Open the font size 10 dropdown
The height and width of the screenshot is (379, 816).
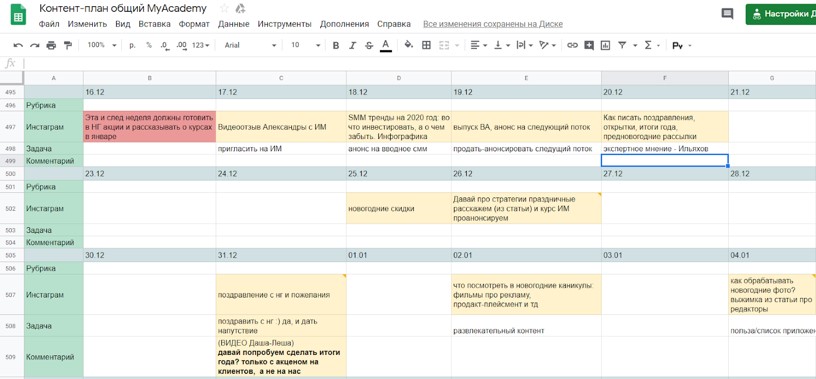point(305,45)
